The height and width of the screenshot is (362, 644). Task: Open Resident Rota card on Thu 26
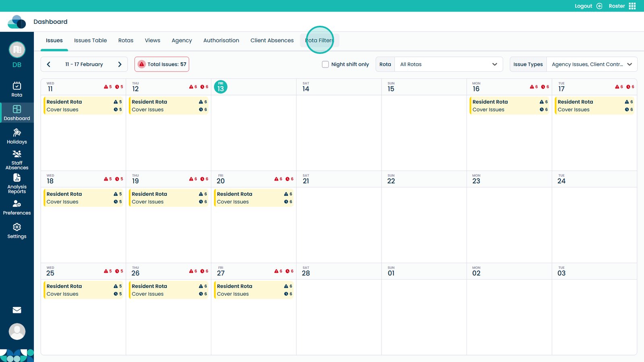[169, 290]
